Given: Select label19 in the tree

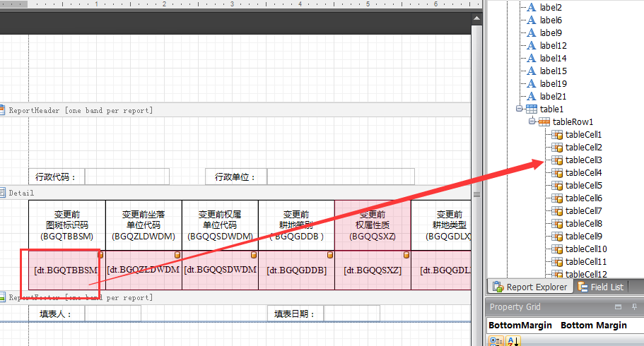Looking at the screenshot, I should [554, 84].
